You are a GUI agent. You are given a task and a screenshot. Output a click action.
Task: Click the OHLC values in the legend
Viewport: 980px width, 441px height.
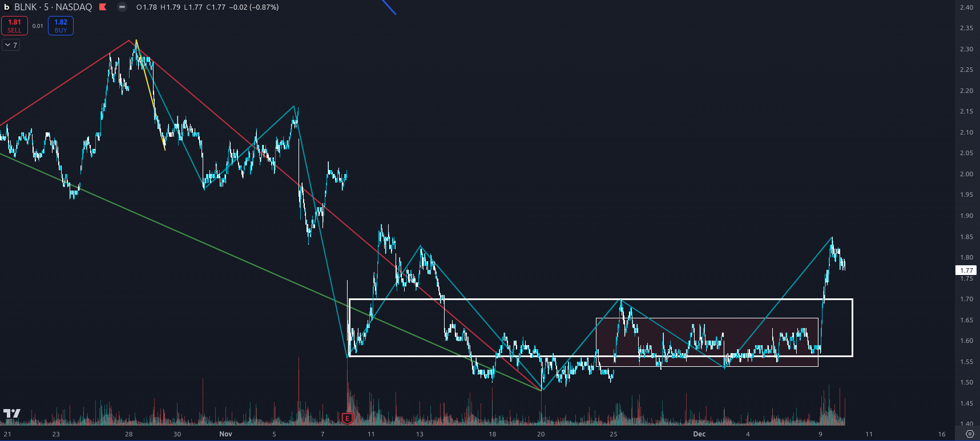207,7
